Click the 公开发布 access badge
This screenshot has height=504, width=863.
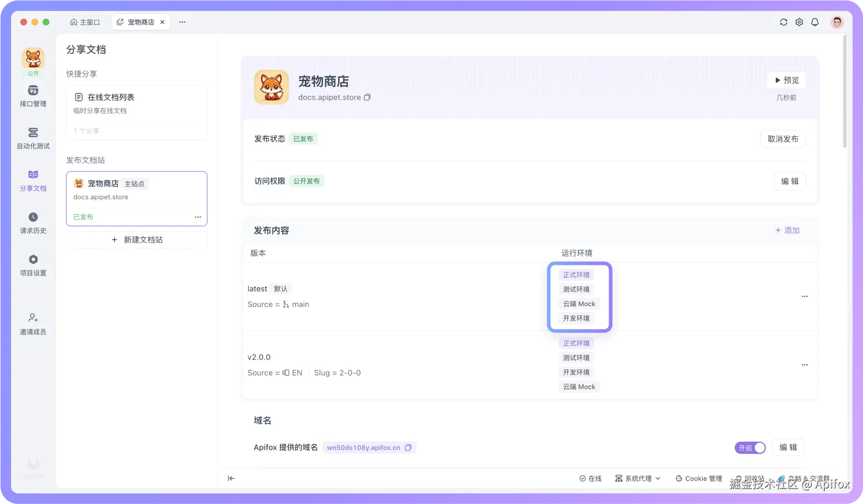(306, 181)
